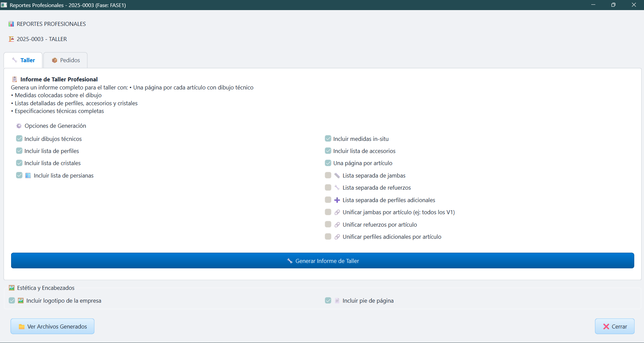The height and width of the screenshot is (343, 644).
Task: Click the bar chart icon beside REPORTES PROFESIONALES
Action: tap(11, 24)
